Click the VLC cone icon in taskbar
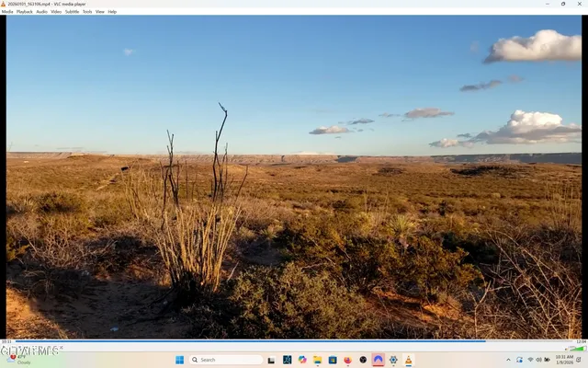Viewport: 588px width, 368px height. coord(408,360)
